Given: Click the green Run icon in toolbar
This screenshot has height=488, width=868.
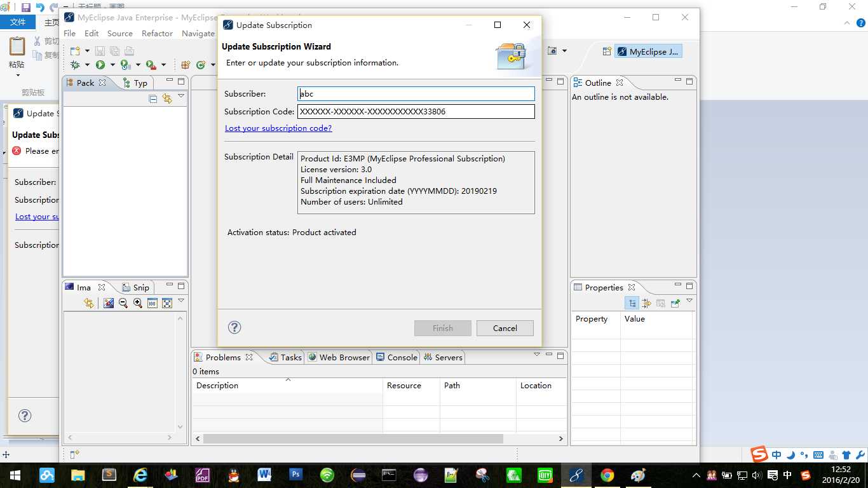Looking at the screenshot, I should (100, 65).
